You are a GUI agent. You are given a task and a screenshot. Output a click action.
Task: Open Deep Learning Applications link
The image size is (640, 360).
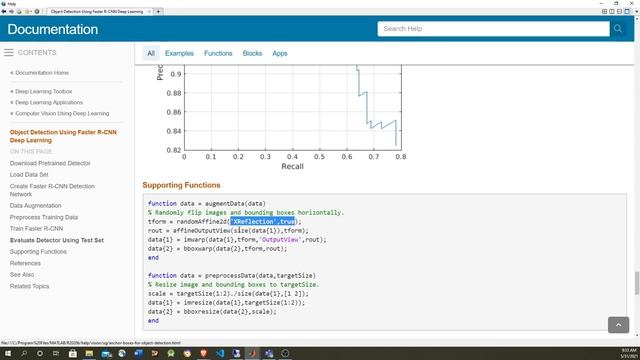(49, 102)
